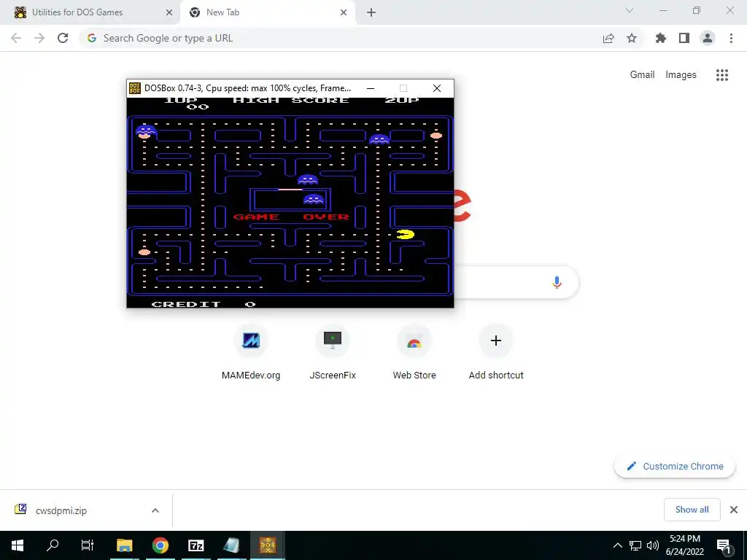747x560 pixels.
Task: Click the GAME OVER text in the game
Action: [291, 217]
